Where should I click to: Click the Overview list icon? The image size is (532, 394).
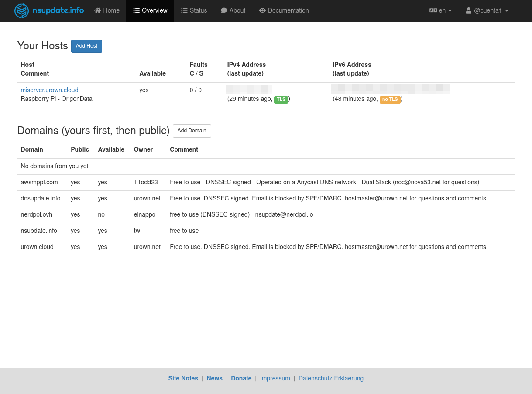(x=137, y=10)
